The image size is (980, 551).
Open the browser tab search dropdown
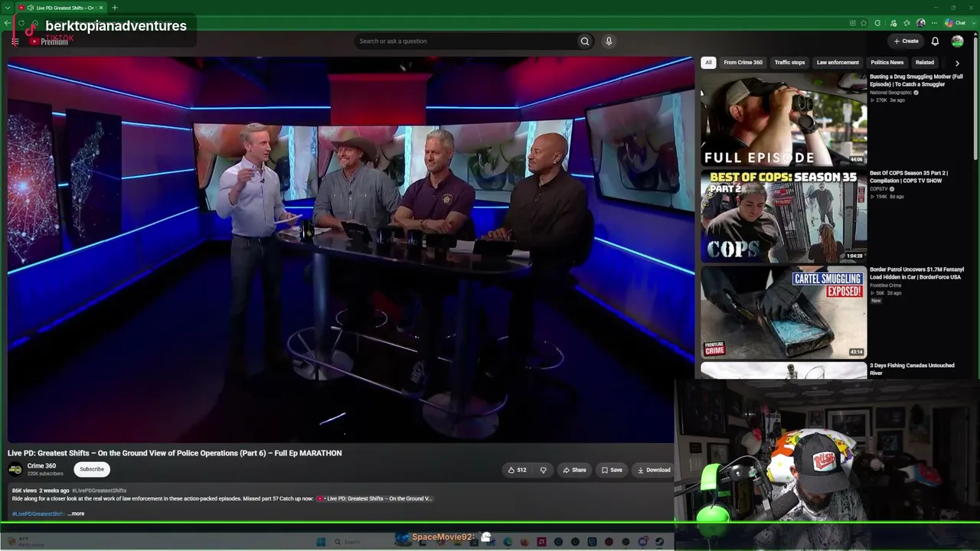(8, 8)
